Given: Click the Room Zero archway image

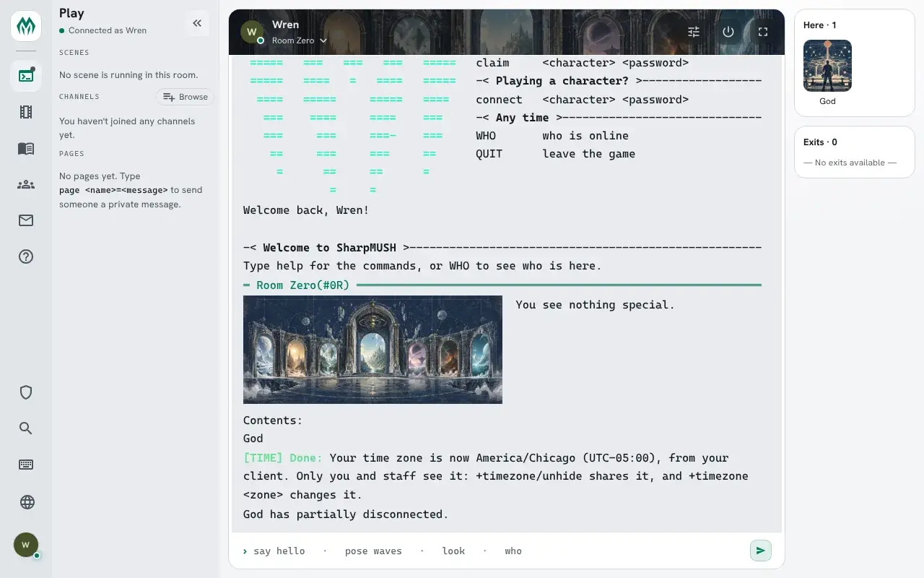Looking at the screenshot, I should (372, 350).
